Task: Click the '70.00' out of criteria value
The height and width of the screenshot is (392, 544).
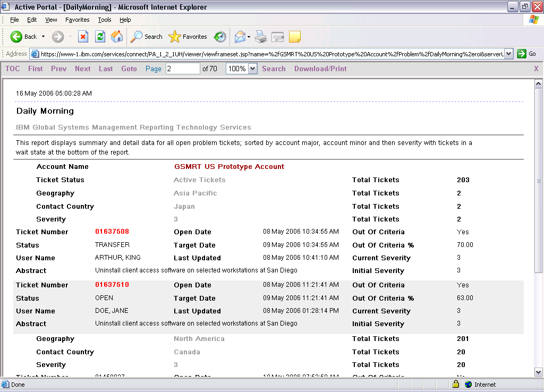Action: click(465, 245)
